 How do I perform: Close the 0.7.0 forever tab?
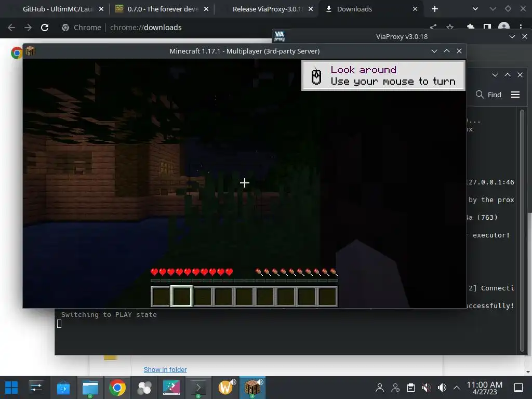pos(206,9)
